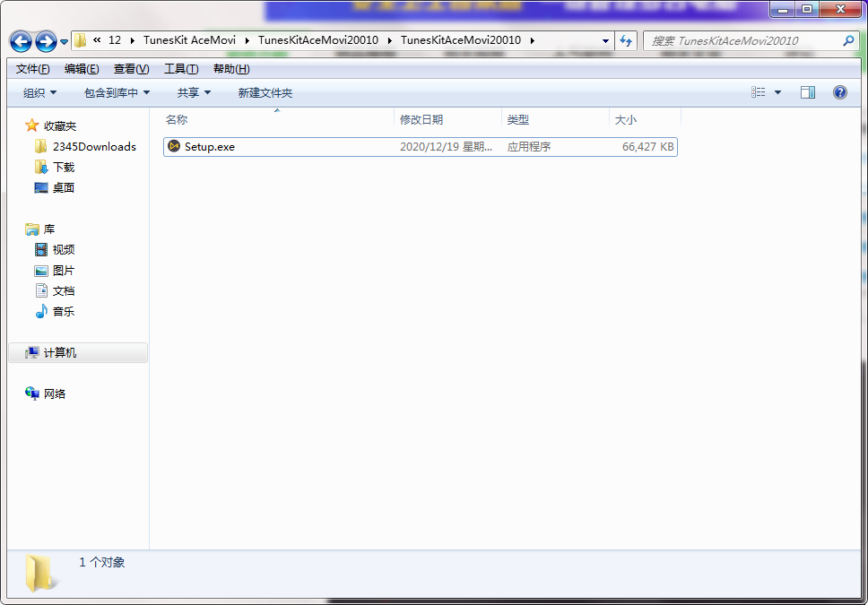868x605 pixels.
Task: Click the 2345Downloads folder icon
Action: pos(40,146)
